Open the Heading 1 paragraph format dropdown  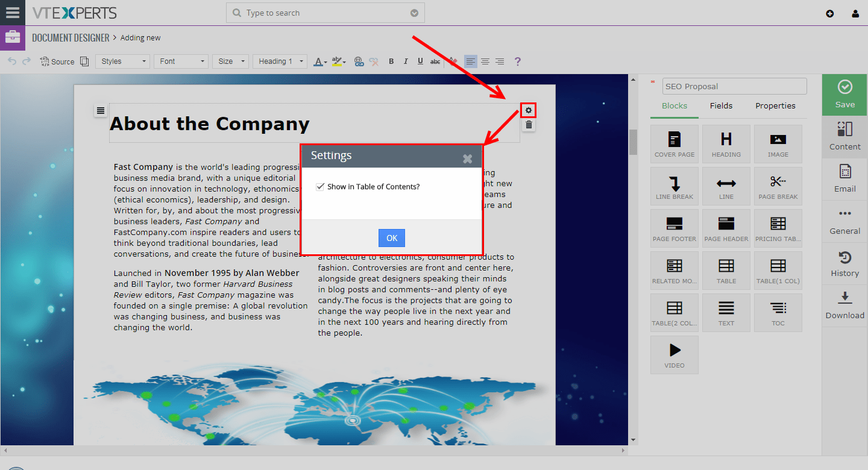279,61
